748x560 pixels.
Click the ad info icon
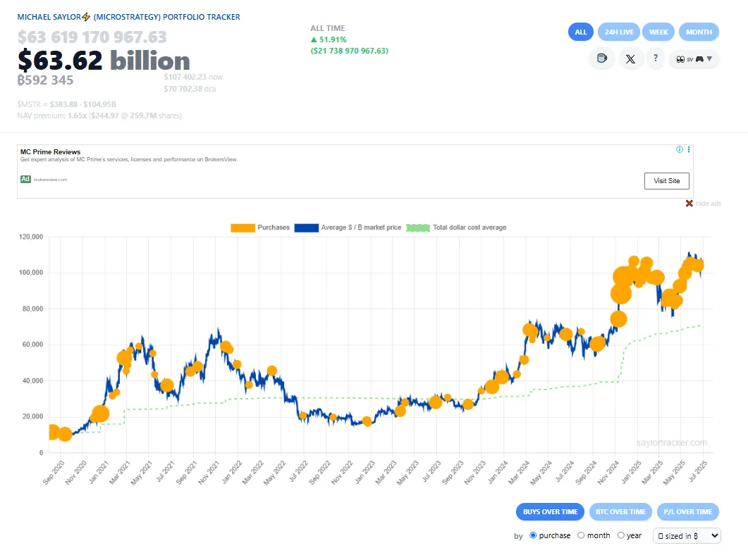point(680,149)
